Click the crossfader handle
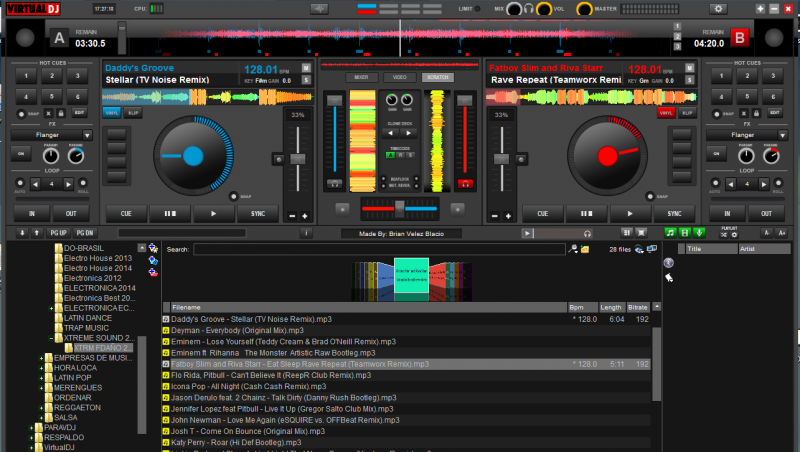The image size is (800, 452). [x=399, y=207]
